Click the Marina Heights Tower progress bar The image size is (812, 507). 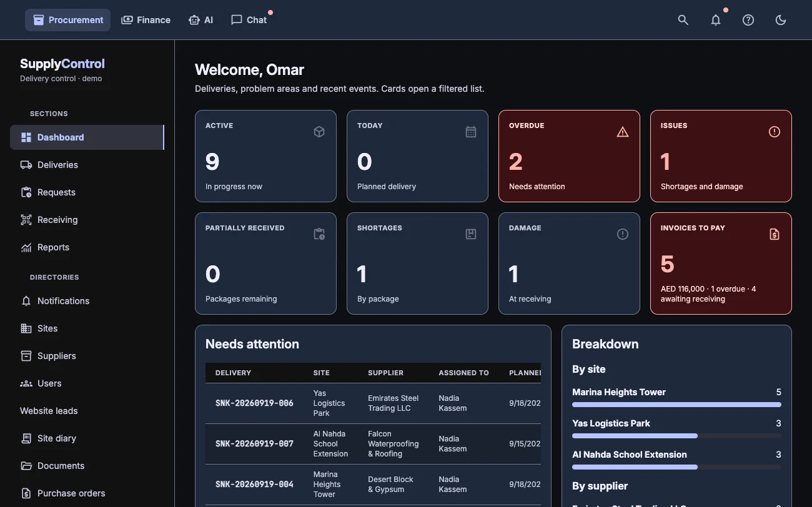coord(676,405)
